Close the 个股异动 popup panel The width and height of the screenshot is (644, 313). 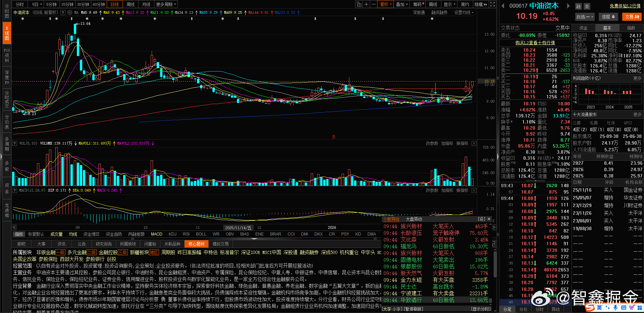click(x=489, y=219)
